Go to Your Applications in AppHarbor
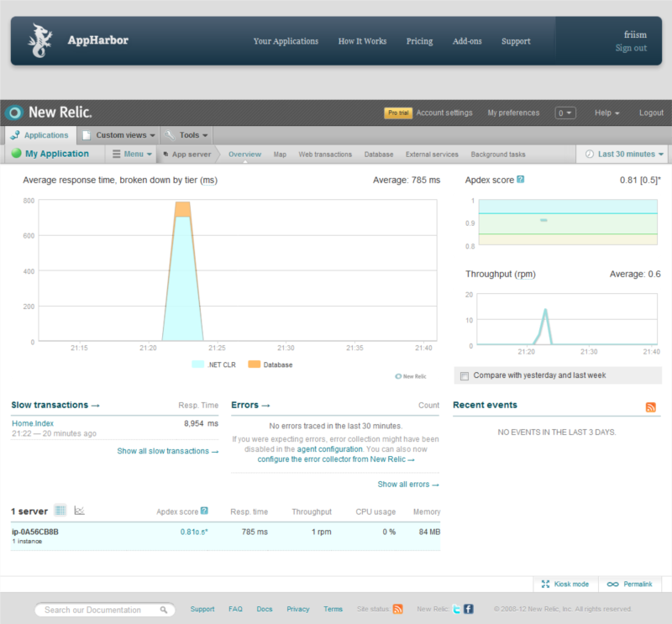The width and height of the screenshot is (672, 624). pyautogui.click(x=286, y=41)
